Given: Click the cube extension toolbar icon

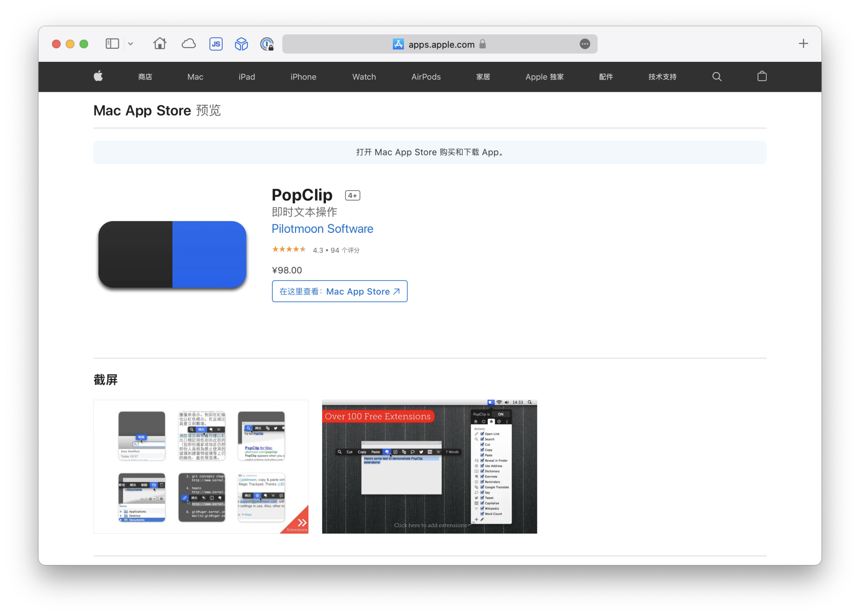Looking at the screenshot, I should coord(241,44).
